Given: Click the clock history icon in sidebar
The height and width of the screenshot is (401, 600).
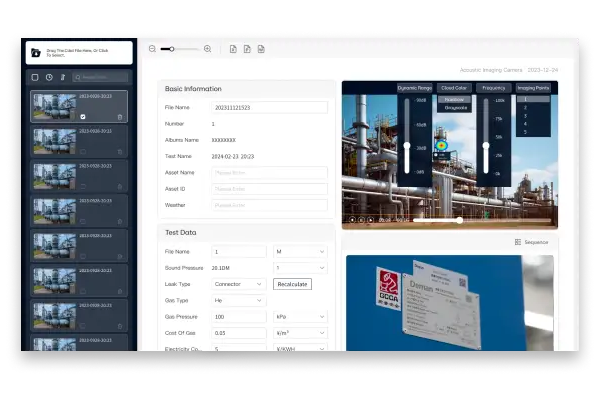Looking at the screenshot, I should pyautogui.click(x=49, y=76).
